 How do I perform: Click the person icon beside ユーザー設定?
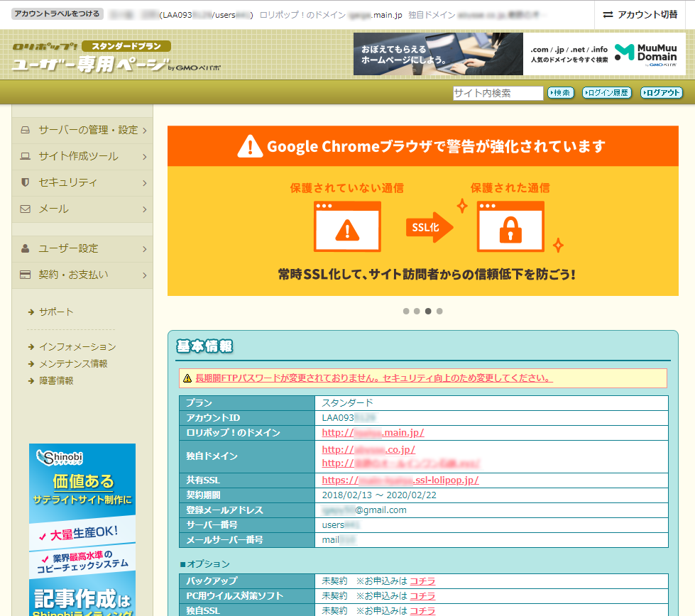pyautogui.click(x=26, y=248)
